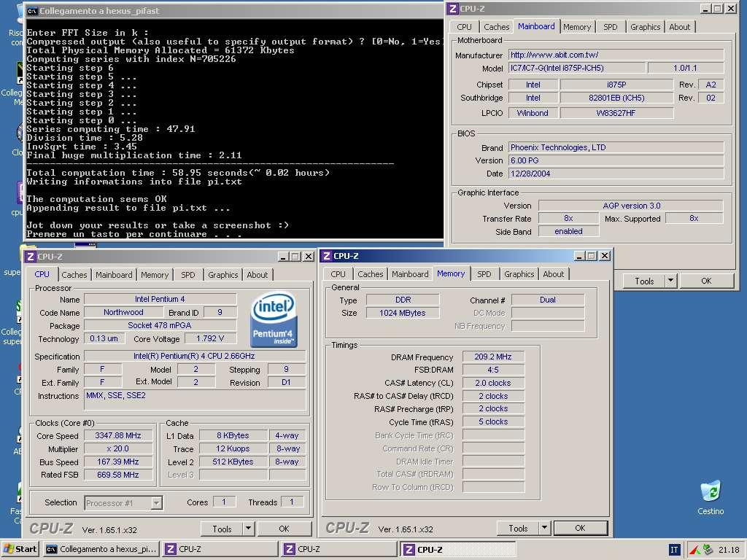747x560 pixels.
Task: Open the Start menu
Action: click(20, 549)
